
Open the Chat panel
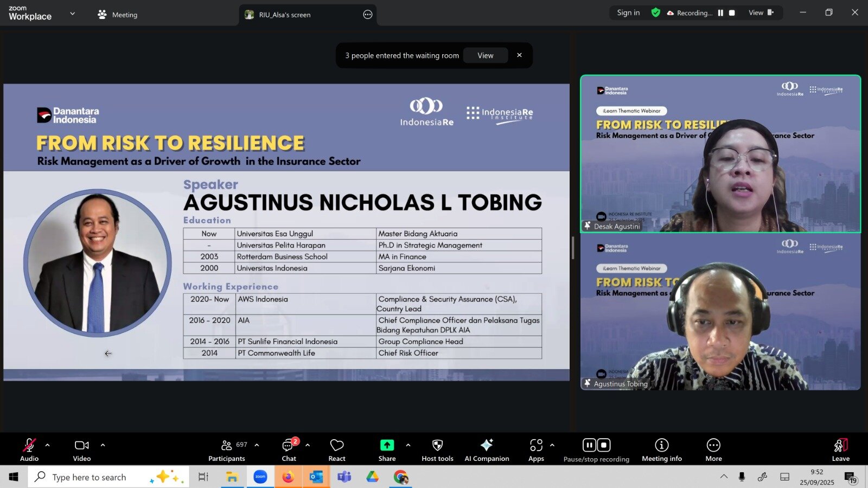[289, 450]
